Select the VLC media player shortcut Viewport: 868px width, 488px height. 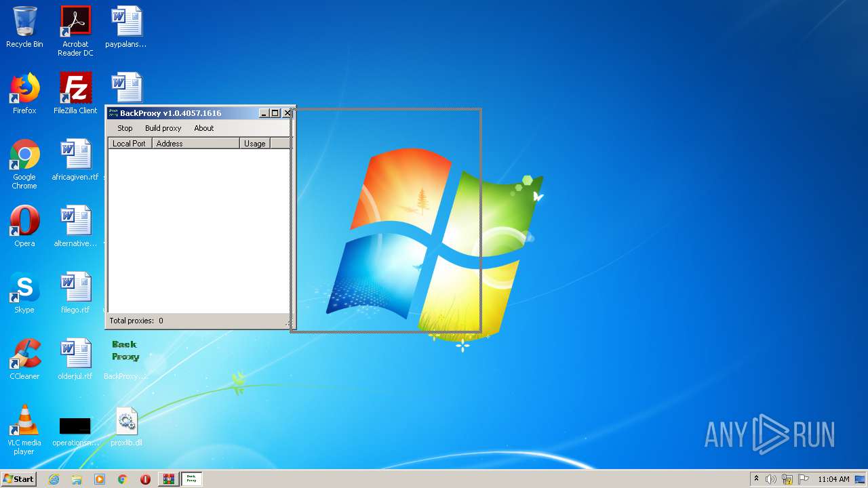tap(24, 430)
